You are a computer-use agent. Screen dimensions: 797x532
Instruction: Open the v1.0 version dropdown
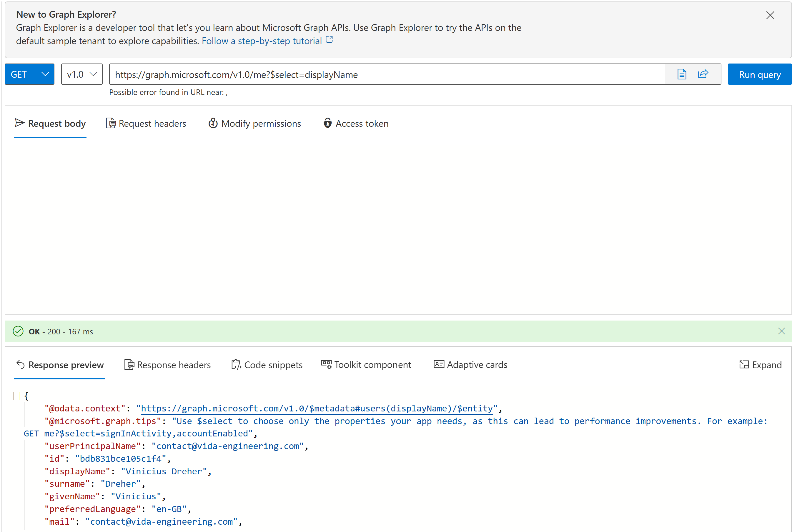[x=82, y=74]
